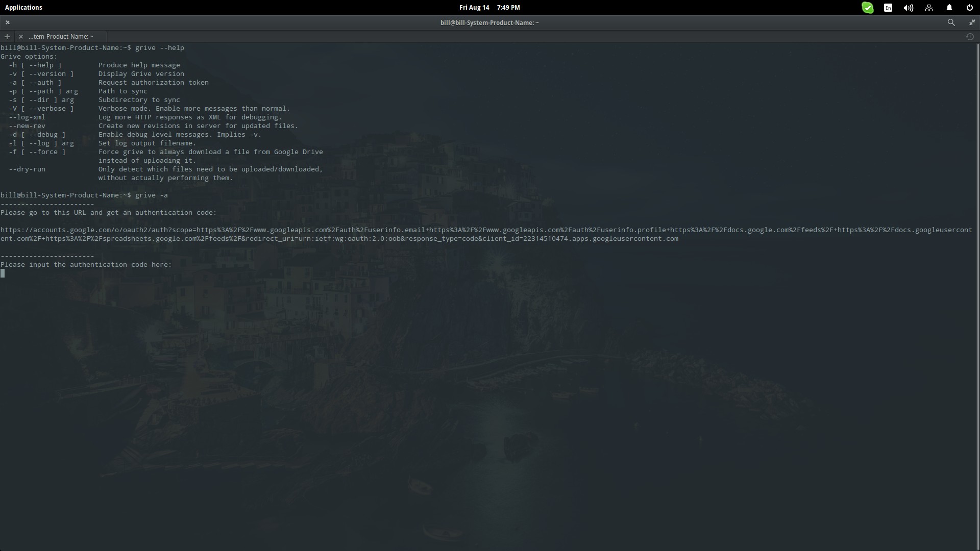Select the ...tem-Product-Name: ~ terminal tab
The image size is (980, 551).
[x=61, y=37]
